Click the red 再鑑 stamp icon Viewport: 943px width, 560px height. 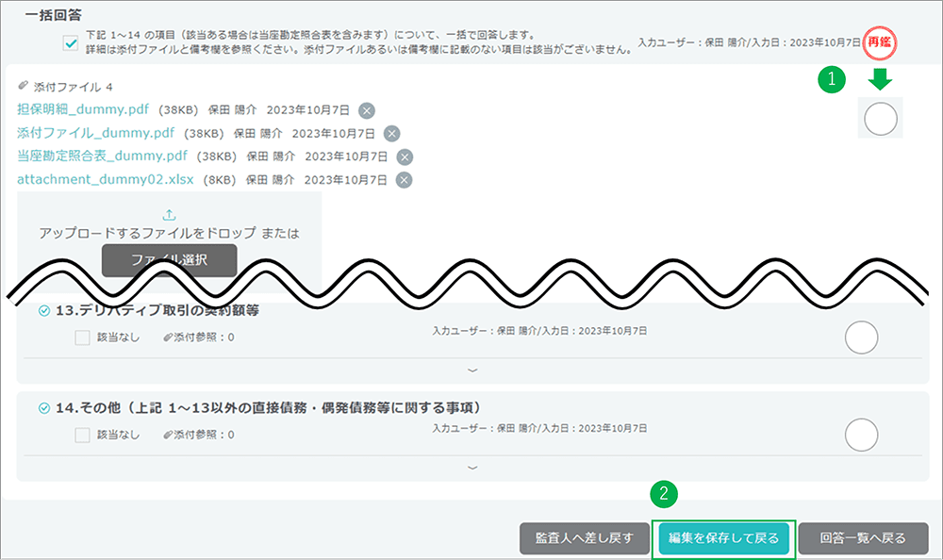pos(880,42)
